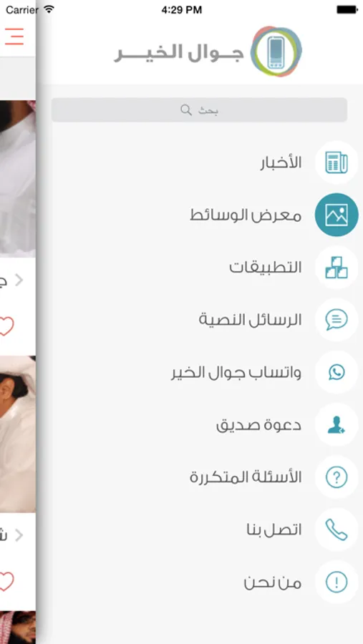Viewport: 363px width, 644px height.
Task: Open the الأسئلة المتكررة link
Action: (246, 477)
